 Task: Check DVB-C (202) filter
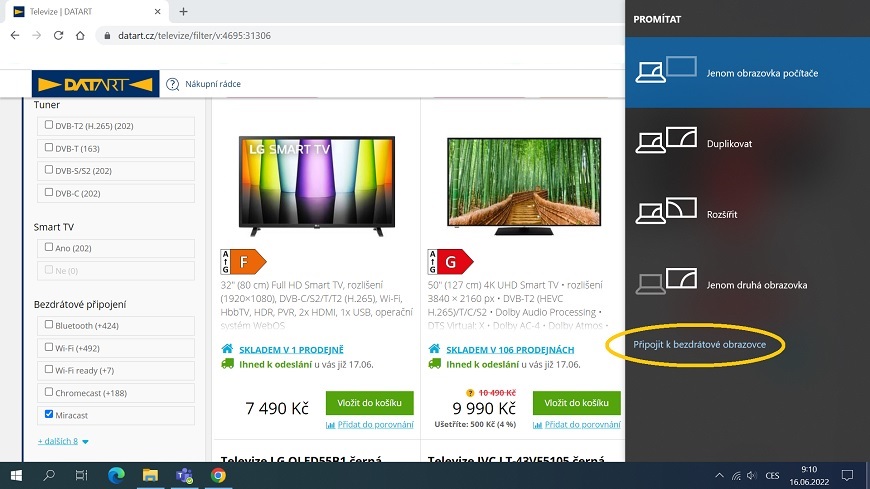[49, 192]
